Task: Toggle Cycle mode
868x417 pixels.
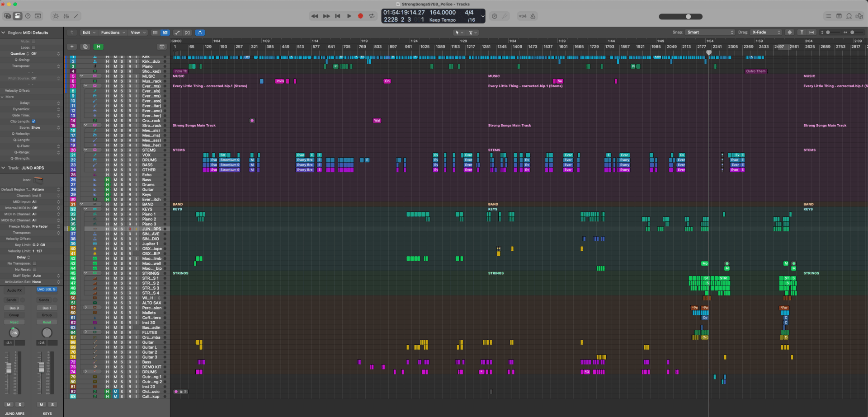Action: tap(372, 16)
